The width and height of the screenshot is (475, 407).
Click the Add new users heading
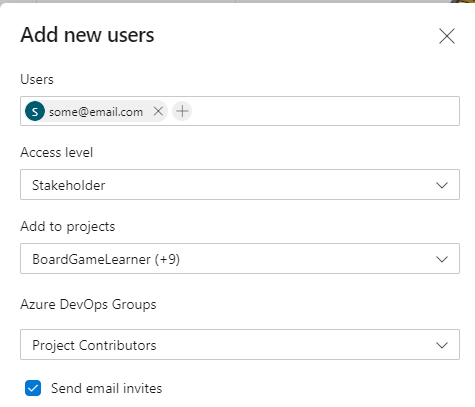(x=87, y=35)
